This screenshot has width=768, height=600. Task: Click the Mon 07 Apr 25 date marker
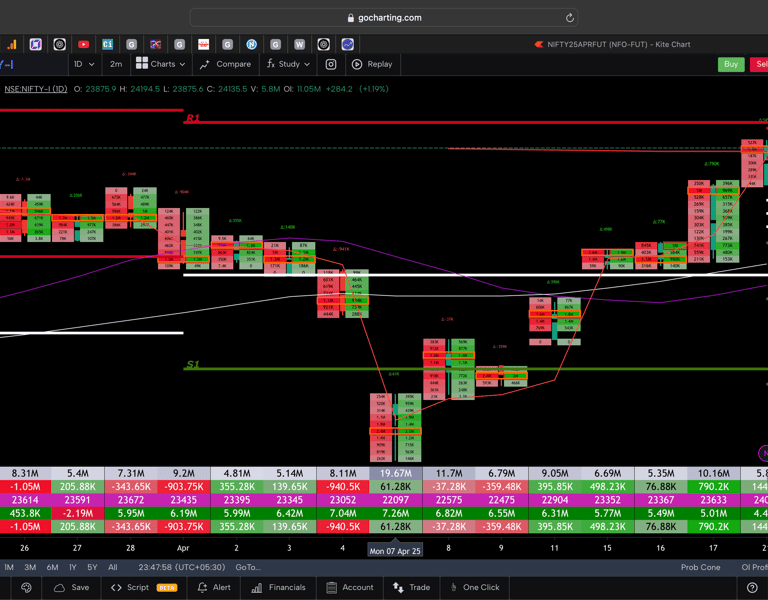point(395,551)
